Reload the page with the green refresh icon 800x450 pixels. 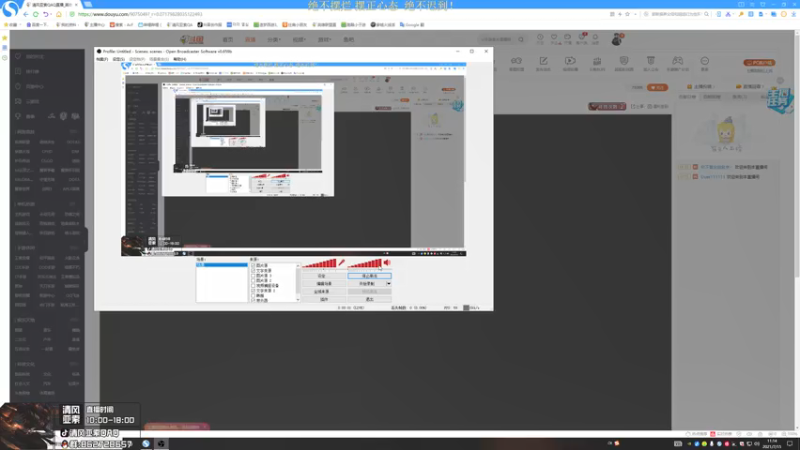[x=36, y=14]
